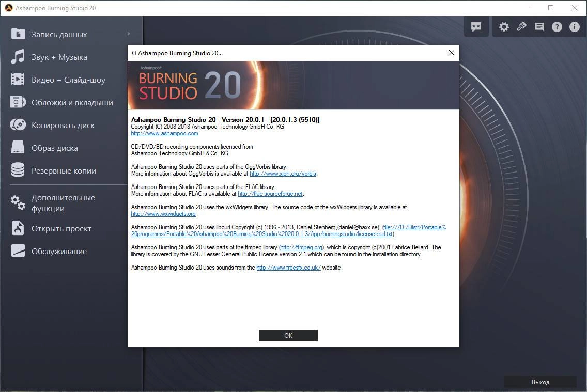Click the Обложки и вкладыши cover icon
587x392 pixels.
tap(18, 102)
